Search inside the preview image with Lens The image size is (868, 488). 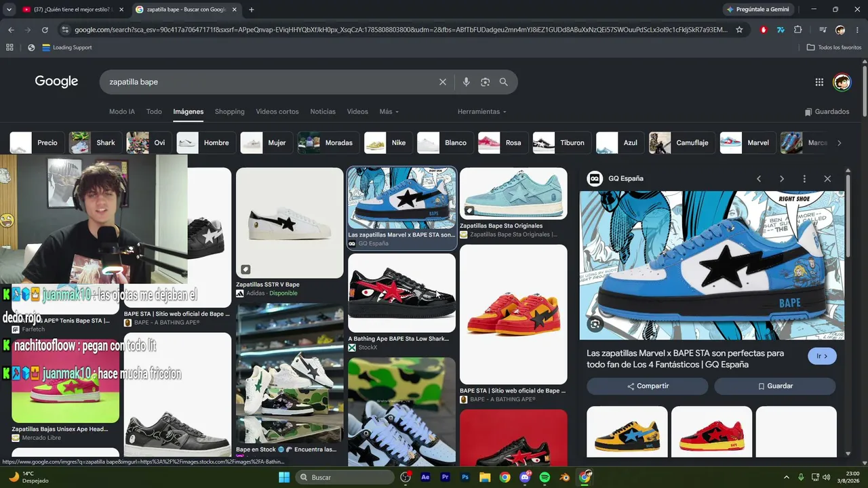point(595,324)
